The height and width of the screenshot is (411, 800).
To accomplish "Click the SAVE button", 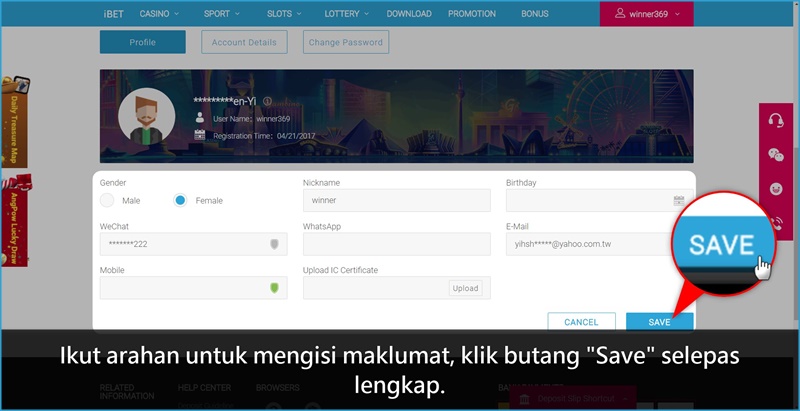I will coord(659,322).
